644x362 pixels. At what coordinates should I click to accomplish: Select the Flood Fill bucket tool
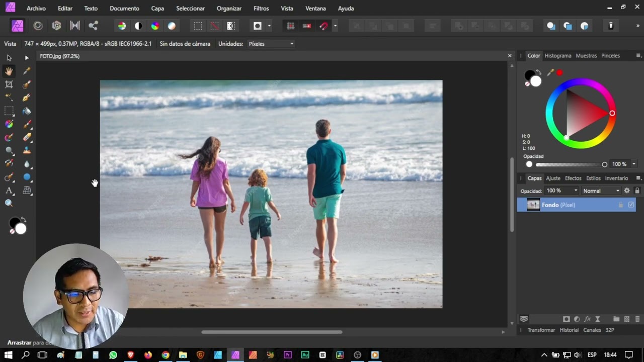point(27,111)
